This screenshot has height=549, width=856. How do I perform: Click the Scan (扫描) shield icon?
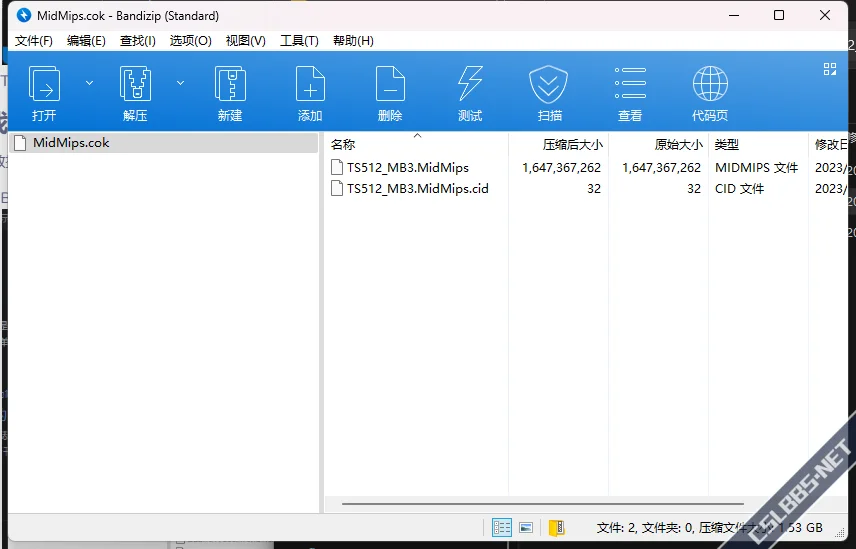(549, 84)
